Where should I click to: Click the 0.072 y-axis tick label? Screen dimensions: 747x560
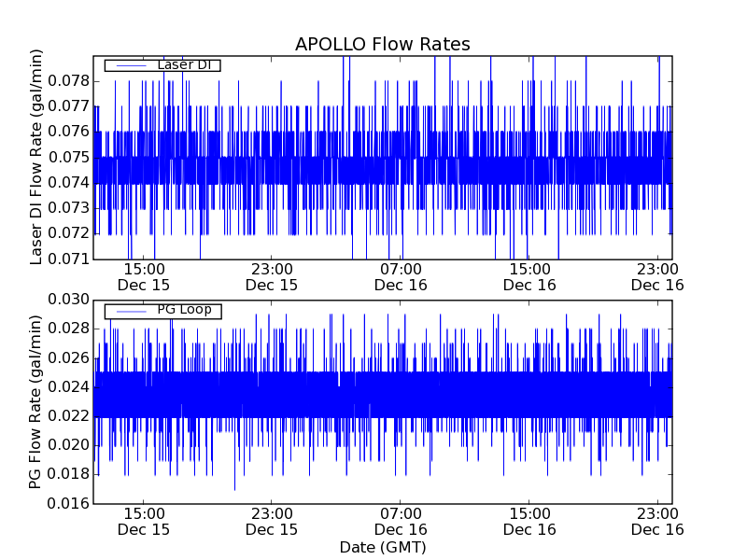tap(68, 233)
